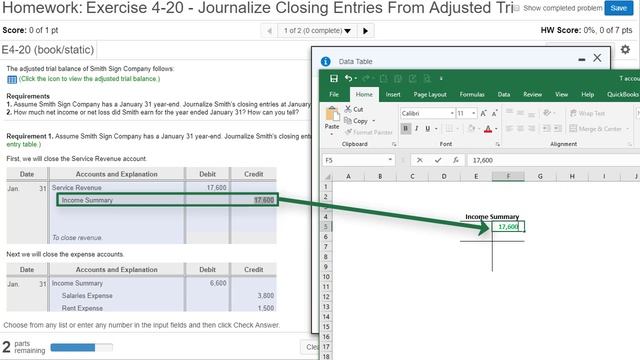Screen dimensions: 640x360
Task: Click the formula bar Cancel X icon
Action: [420, 160]
